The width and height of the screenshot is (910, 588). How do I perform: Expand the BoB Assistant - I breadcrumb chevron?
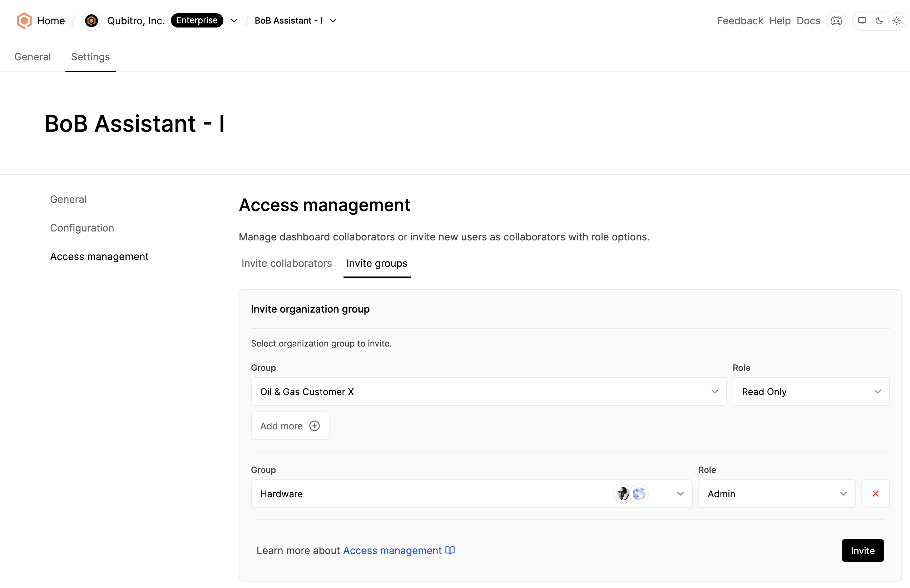click(x=333, y=21)
